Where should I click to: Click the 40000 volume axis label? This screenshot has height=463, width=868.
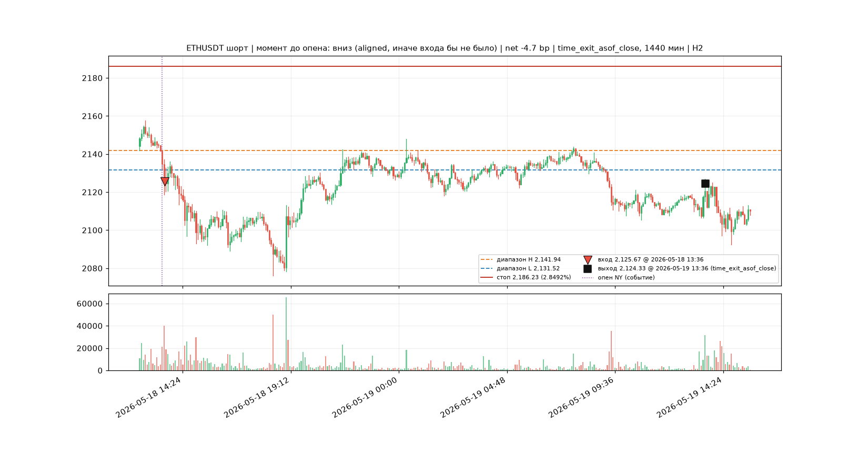(90, 326)
